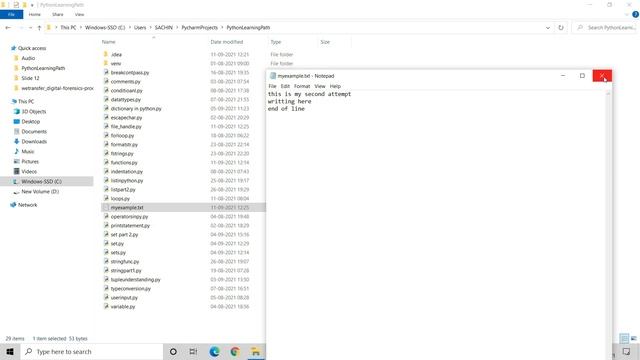
Task: Open Videos in navigation pane
Action: pos(29,171)
